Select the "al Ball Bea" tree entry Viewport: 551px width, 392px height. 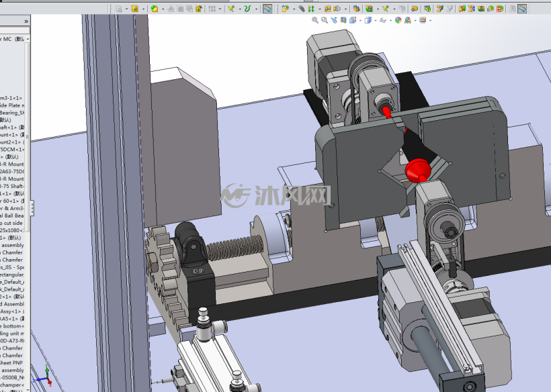pos(12,215)
